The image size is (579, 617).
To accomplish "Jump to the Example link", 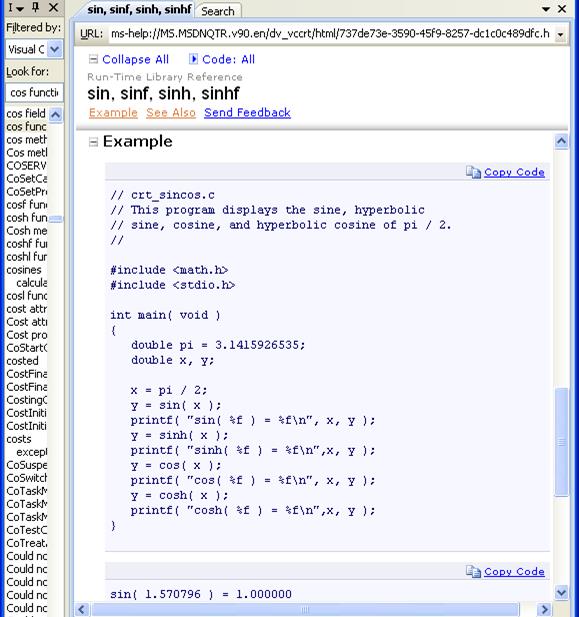I will (x=113, y=113).
